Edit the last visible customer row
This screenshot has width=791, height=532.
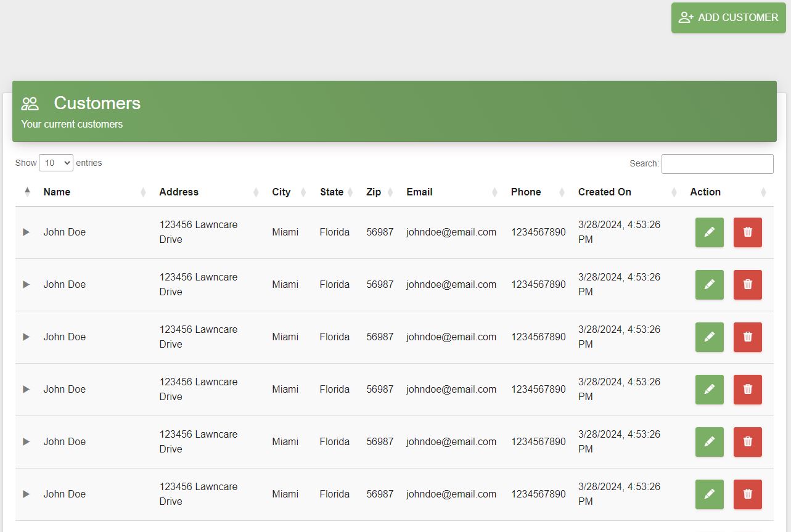(709, 494)
